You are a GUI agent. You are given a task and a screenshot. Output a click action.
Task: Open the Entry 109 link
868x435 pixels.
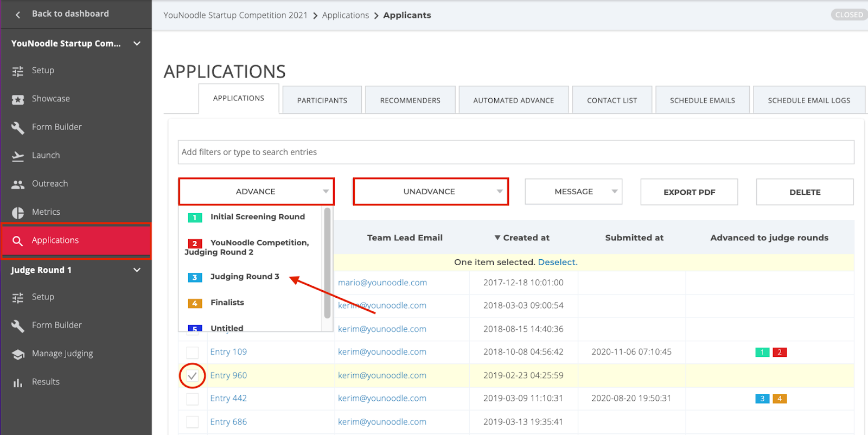coord(228,351)
